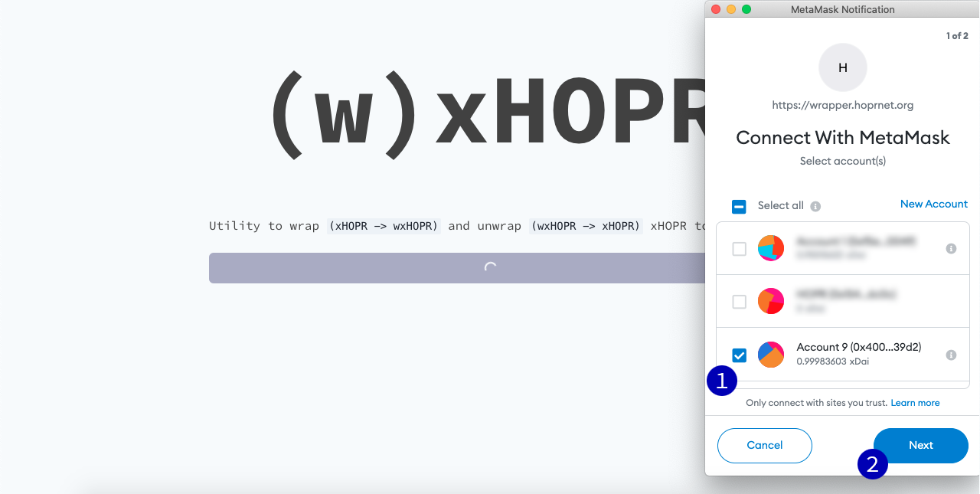Viewport: 980px width, 494px height.
Task: Click the Connect With MetaMask heading
Action: point(843,138)
